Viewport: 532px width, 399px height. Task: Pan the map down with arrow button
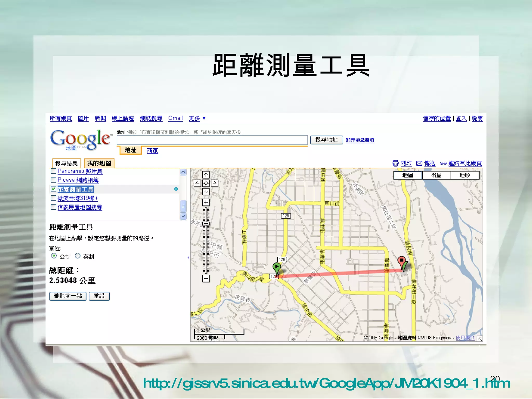coord(206,192)
